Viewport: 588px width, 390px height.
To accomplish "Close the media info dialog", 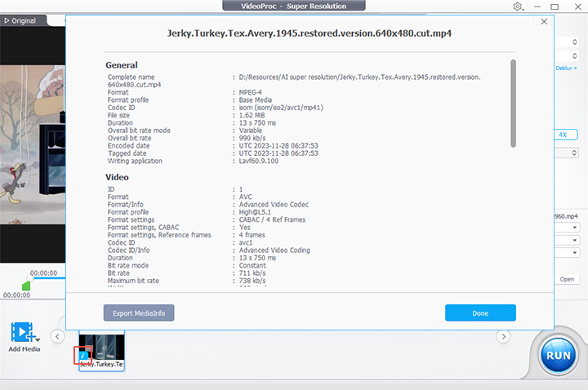I will point(544,22).
